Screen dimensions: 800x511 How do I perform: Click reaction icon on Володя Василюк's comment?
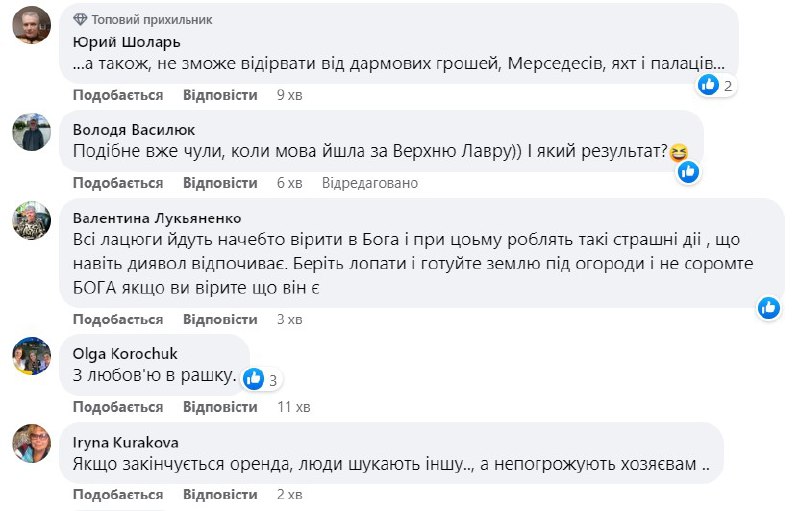point(688,172)
